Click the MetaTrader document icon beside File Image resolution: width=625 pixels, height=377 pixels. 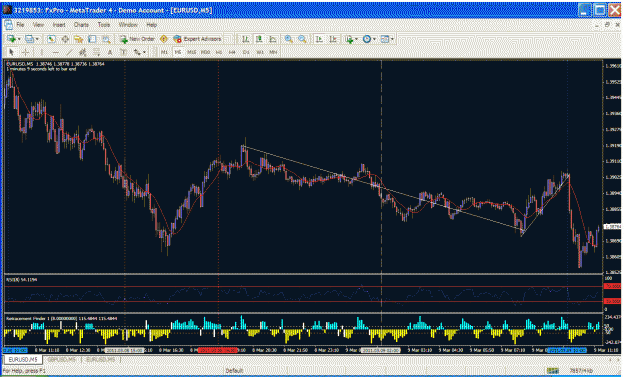(x=8, y=25)
